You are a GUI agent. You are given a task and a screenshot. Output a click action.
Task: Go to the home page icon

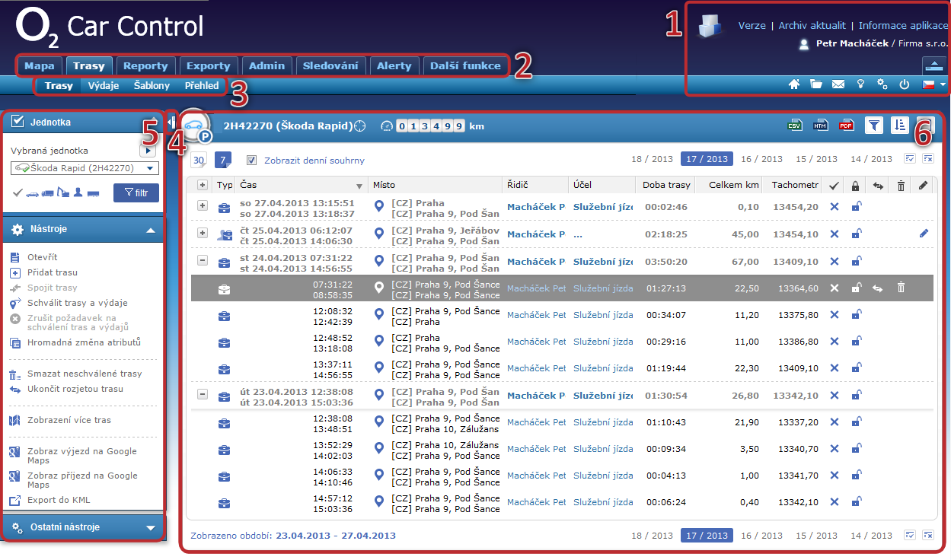794,84
